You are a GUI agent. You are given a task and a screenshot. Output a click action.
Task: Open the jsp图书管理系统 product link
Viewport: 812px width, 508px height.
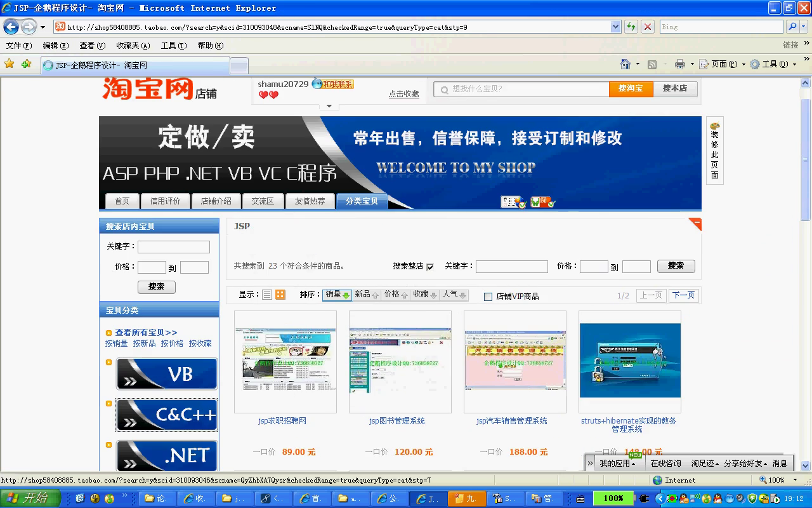click(x=397, y=421)
